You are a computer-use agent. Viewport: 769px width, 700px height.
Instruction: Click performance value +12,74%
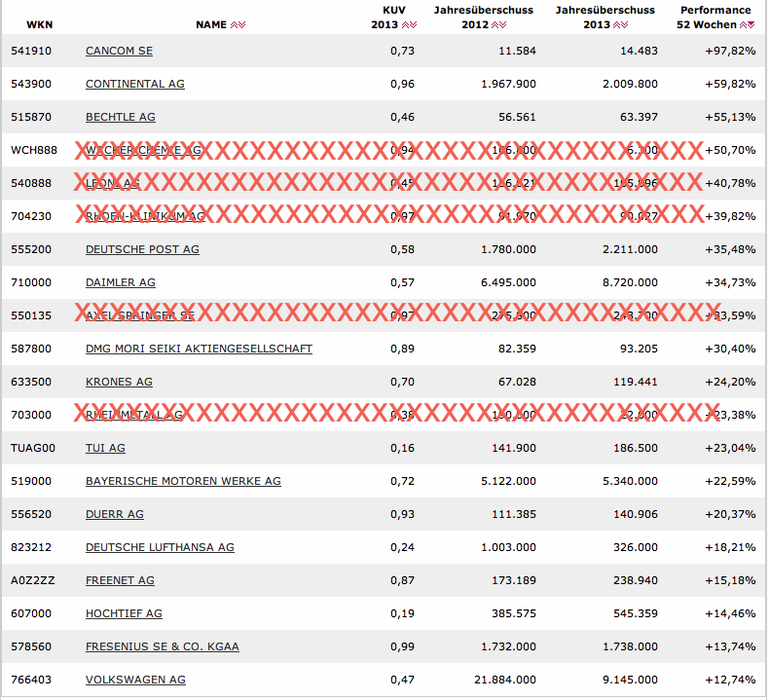[730, 680]
